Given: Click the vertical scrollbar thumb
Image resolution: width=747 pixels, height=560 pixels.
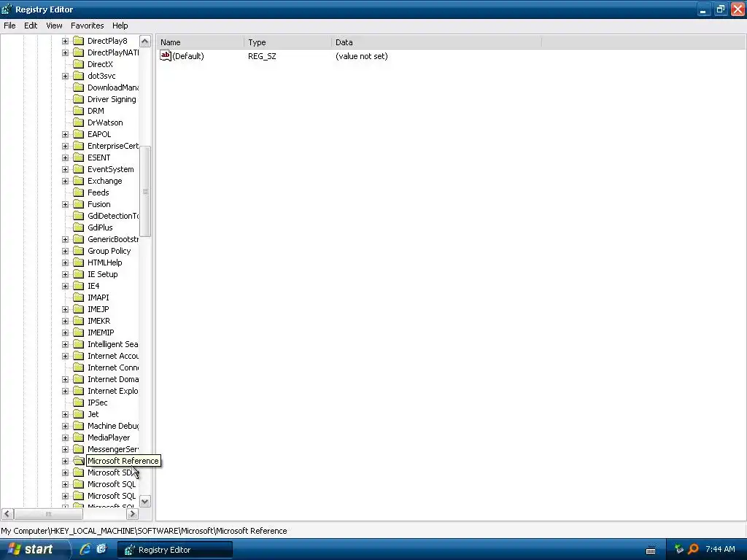Looking at the screenshot, I should pyautogui.click(x=145, y=192).
